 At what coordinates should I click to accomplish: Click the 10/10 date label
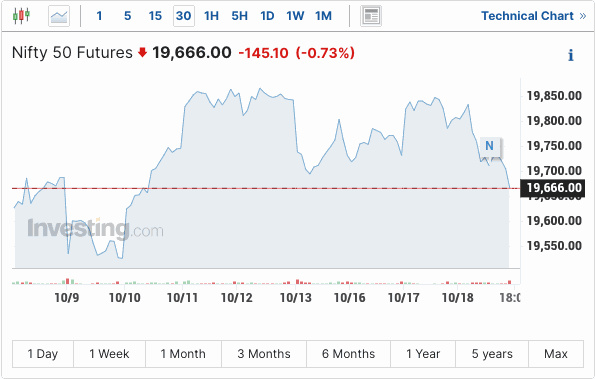(124, 297)
